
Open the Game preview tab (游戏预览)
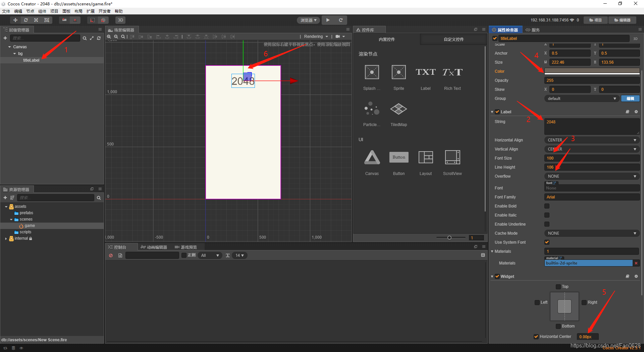tap(186, 247)
